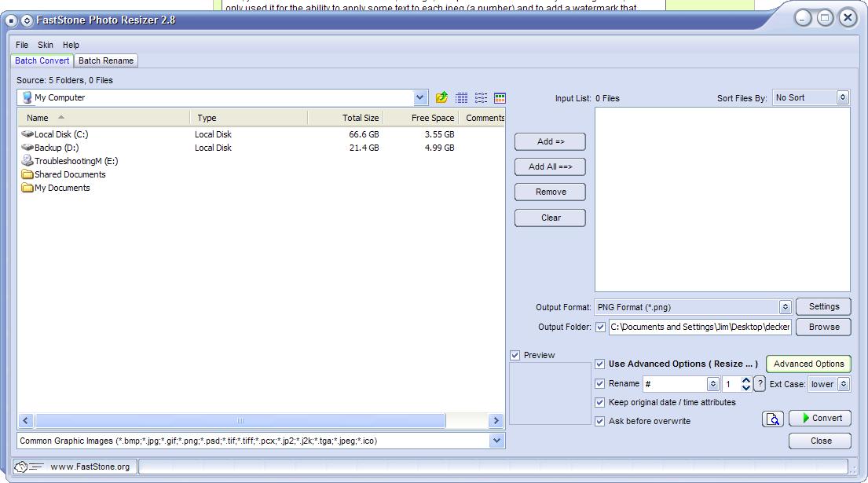Screen dimensions: 868x483
Task: Toggle Keep original date / time attributes
Action: 599,402
